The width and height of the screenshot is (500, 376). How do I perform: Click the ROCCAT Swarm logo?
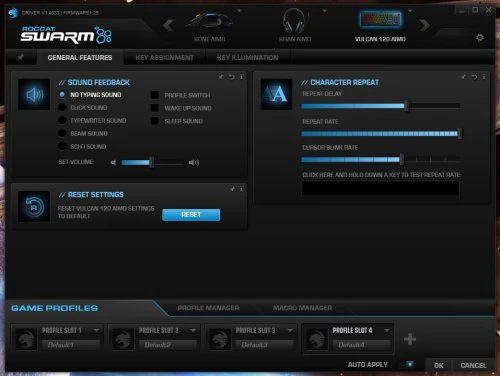[x=66, y=35]
